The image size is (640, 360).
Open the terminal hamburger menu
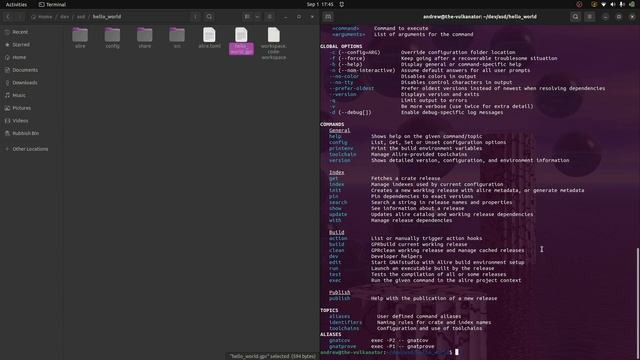click(x=589, y=17)
